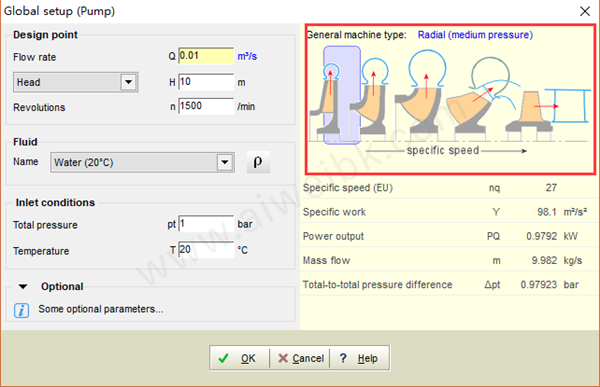This screenshot has width=600, height=387.
Task: Click the Help button
Action: pyautogui.click(x=359, y=358)
